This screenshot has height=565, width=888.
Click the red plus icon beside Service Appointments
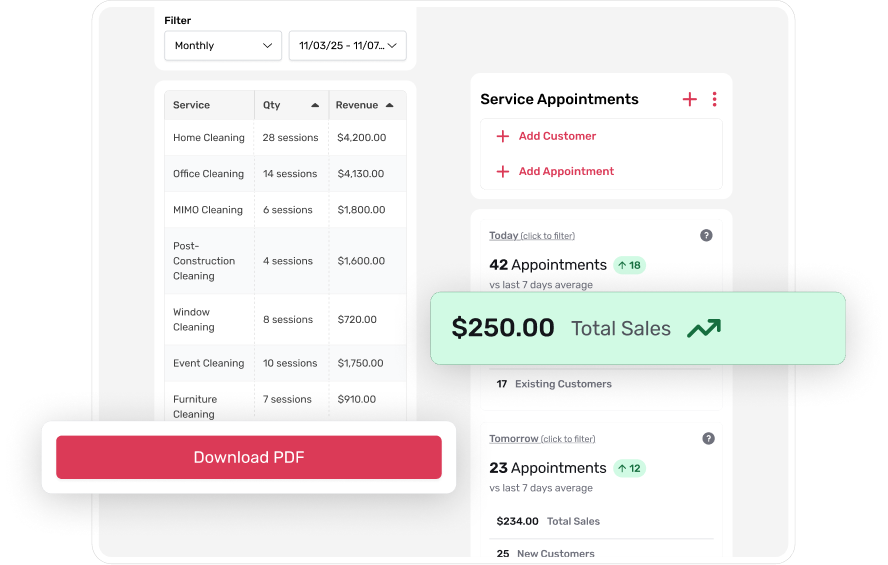689,99
